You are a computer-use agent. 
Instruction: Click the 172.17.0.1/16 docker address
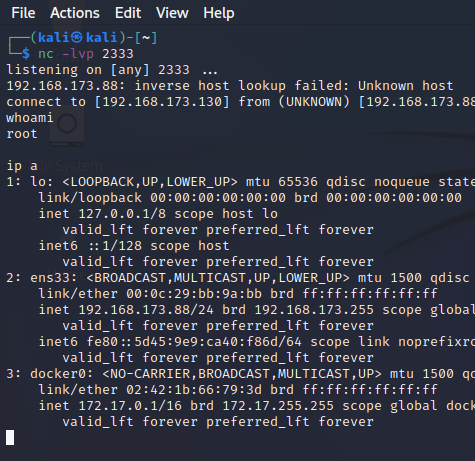pos(130,406)
